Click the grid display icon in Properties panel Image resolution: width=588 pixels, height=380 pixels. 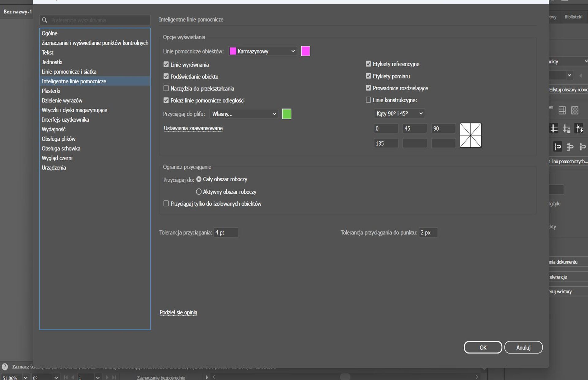coord(562,110)
